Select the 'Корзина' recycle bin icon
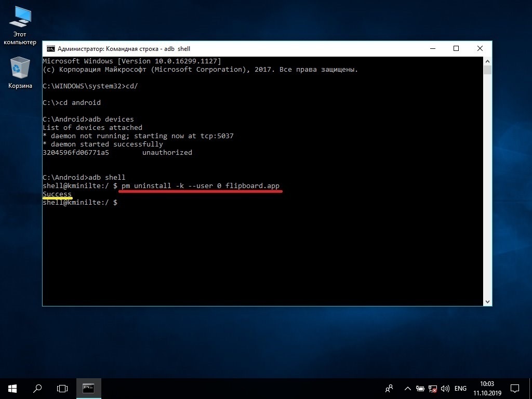The height and width of the screenshot is (399, 532). [20, 73]
